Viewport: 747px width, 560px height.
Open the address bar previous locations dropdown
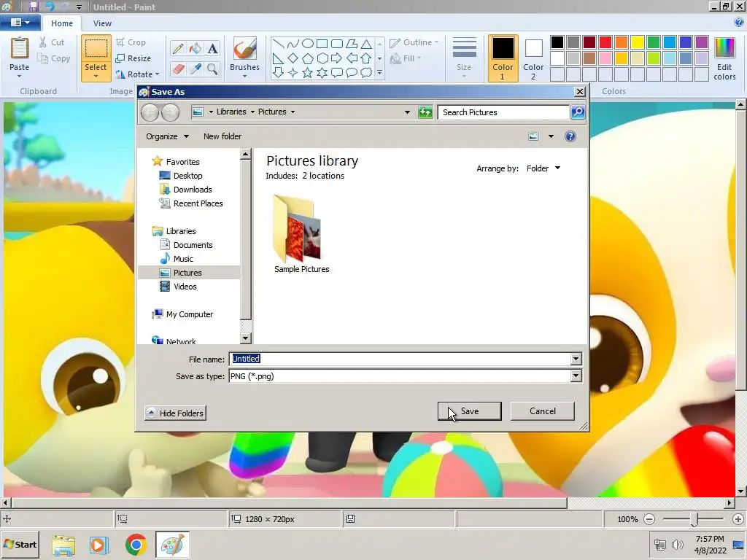click(x=407, y=112)
